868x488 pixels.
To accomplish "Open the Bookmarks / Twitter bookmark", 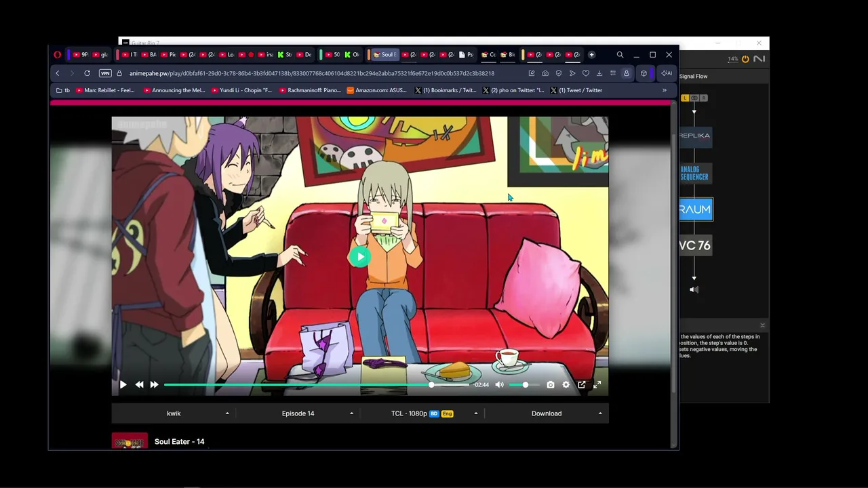I will point(446,90).
